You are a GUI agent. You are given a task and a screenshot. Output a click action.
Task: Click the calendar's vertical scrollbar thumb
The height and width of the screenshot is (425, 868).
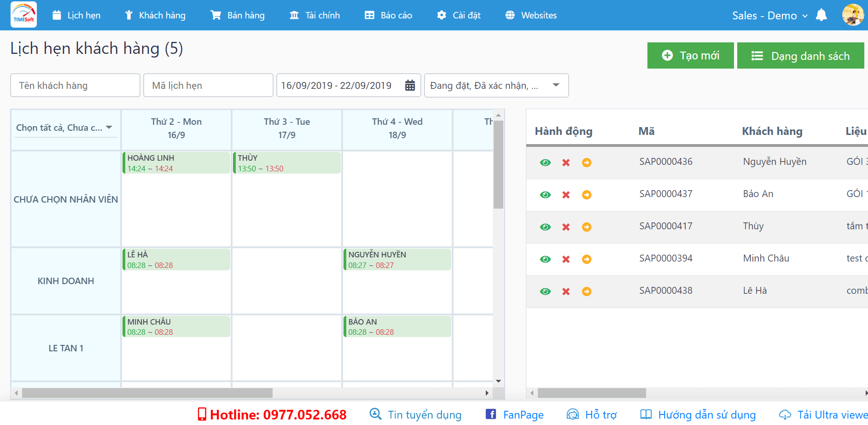click(x=498, y=164)
